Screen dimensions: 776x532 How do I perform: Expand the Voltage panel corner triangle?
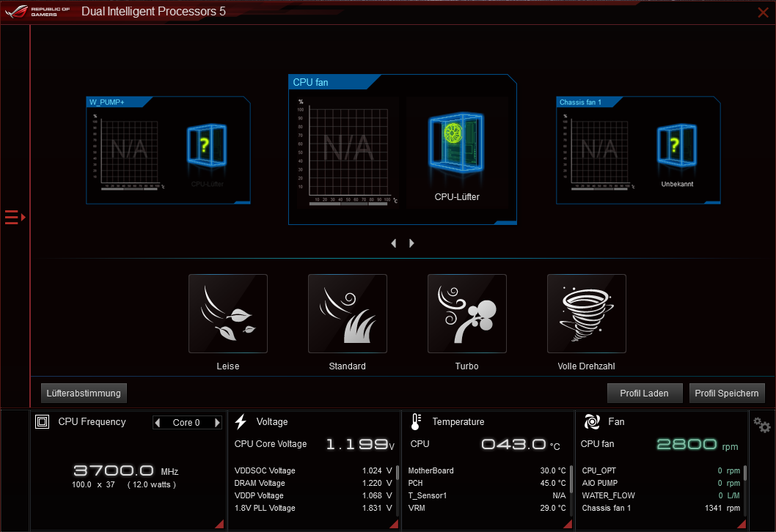(x=394, y=524)
